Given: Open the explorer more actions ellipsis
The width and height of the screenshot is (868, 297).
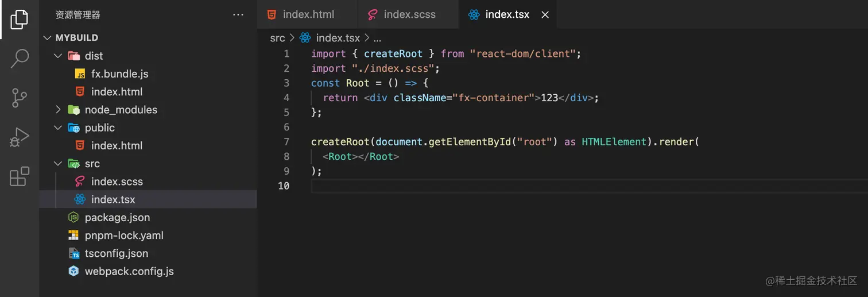Looking at the screenshot, I should pyautogui.click(x=238, y=15).
